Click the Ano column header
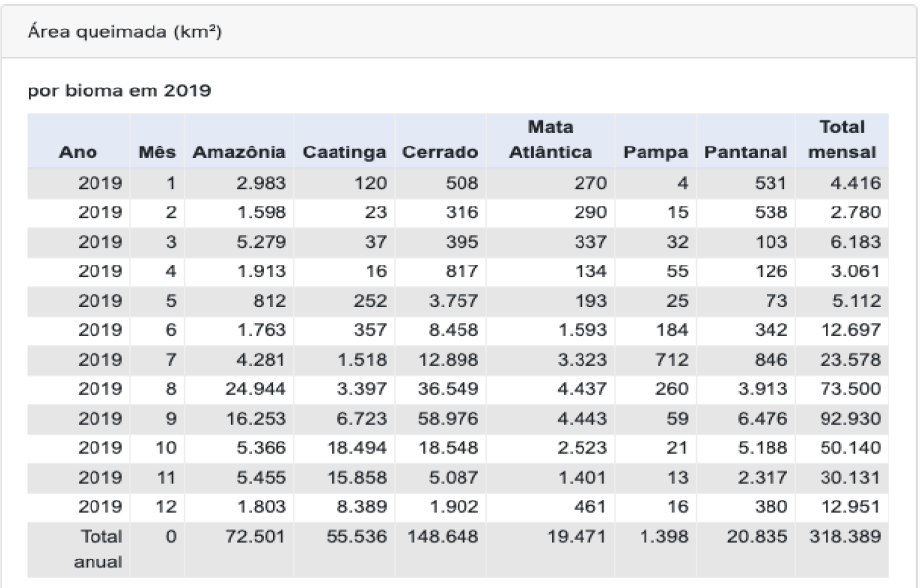The width and height of the screenshot is (920, 588). click(x=78, y=152)
